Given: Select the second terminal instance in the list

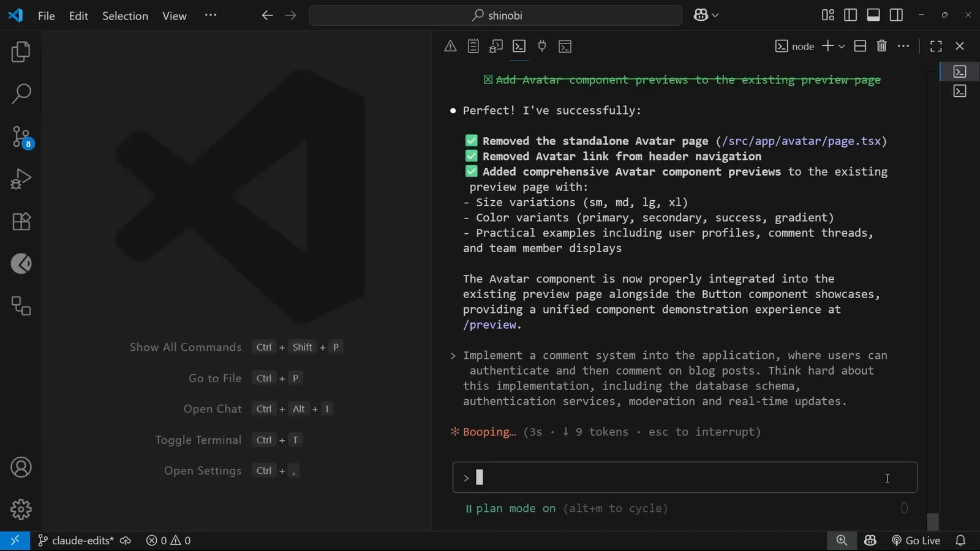Looking at the screenshot, I should 960,91.
